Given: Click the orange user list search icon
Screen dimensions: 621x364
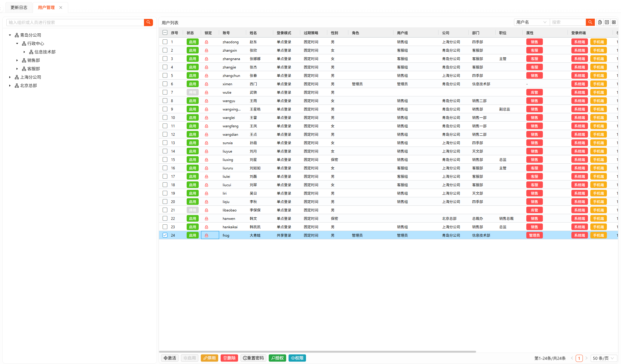Looking at the screenshot, I should click(590, 22).
